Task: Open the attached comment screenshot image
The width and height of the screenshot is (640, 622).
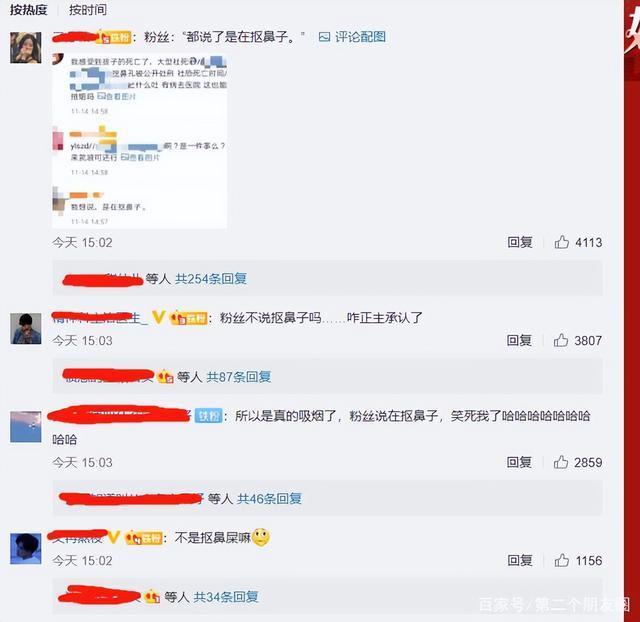Action: [x=140, y=141]
